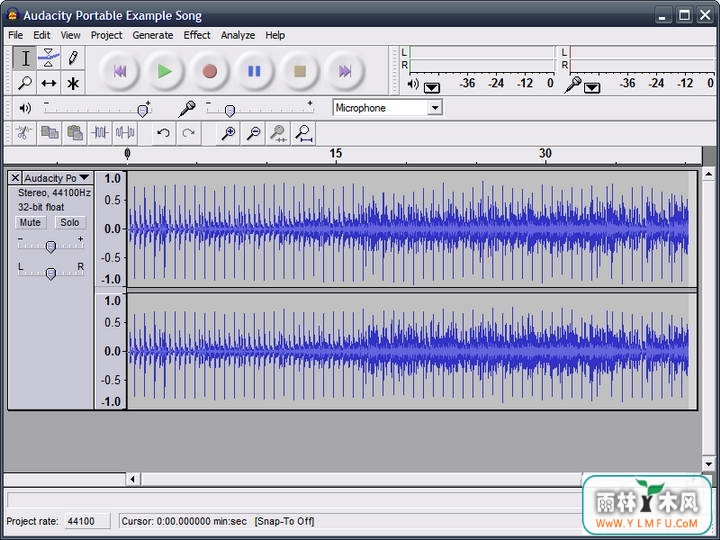Click input meter microphone icon
The height and width of the screenshot is (540, 720).
point(573,84)
